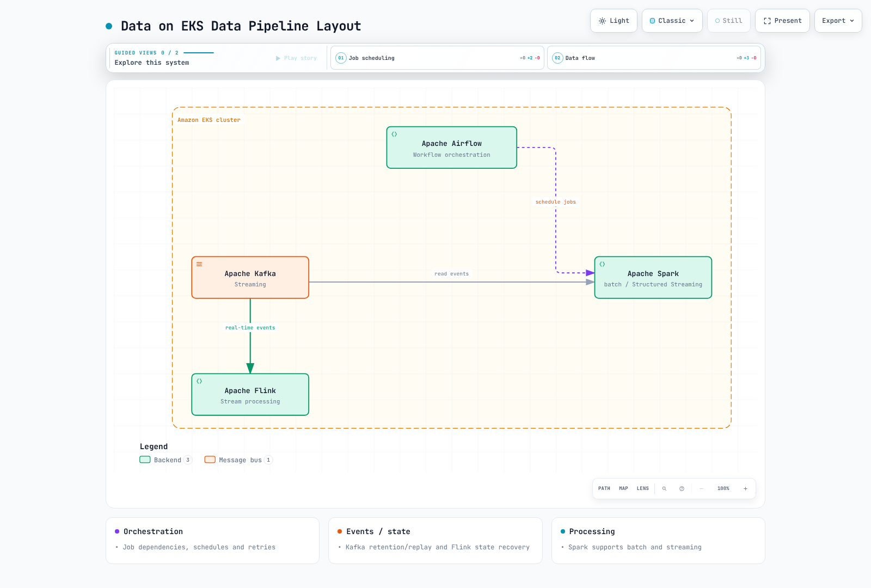This screenshot has width=871, height=588.
Task: Switch to MAP mode
Action: 623,488
